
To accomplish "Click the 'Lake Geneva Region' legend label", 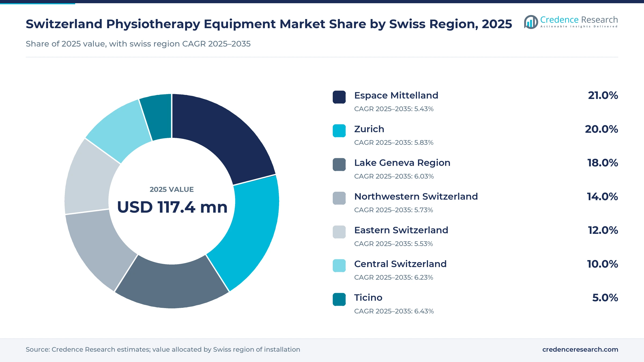I will (x=402, y=163).
